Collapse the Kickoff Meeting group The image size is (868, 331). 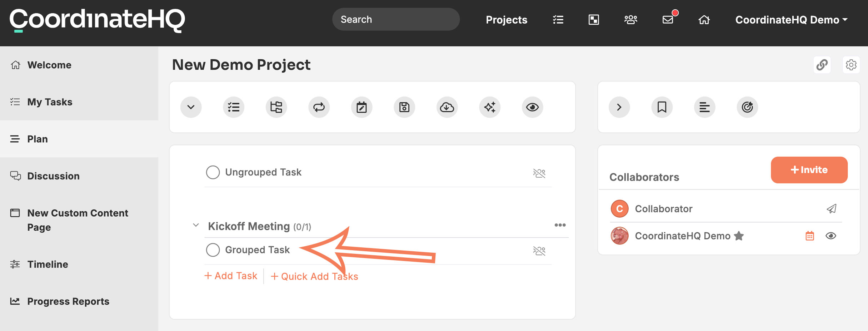point(196,225)
